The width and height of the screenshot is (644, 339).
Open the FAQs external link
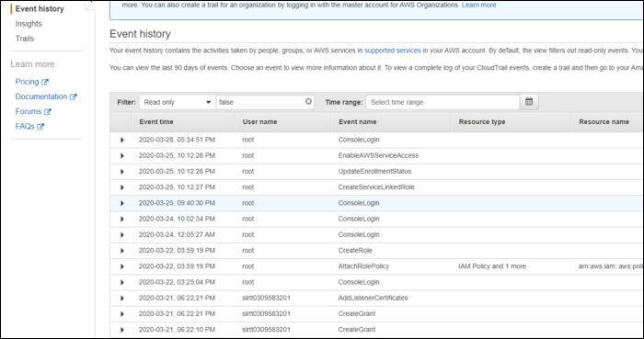coord(29,126)
